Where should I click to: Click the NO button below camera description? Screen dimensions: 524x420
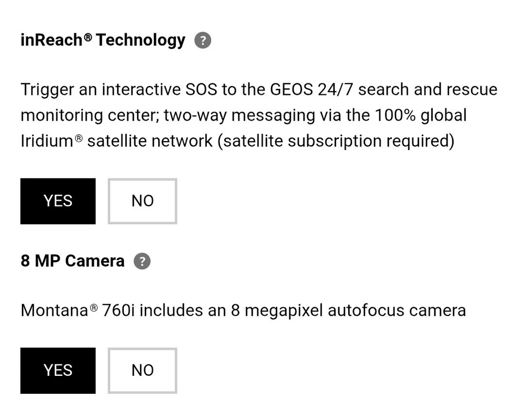(x=142, y=370)
